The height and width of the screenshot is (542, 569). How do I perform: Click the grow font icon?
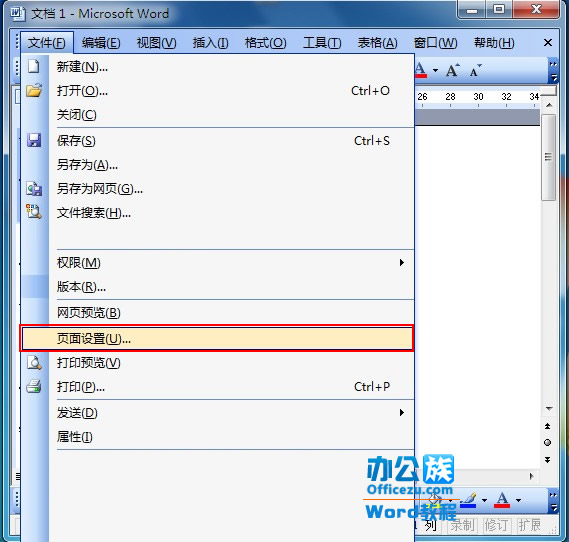(x=453, y=70)
